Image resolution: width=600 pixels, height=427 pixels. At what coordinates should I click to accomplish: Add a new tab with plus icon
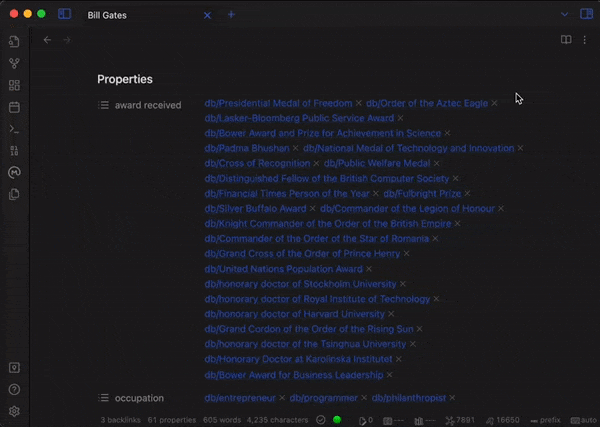tap(231, 15)
